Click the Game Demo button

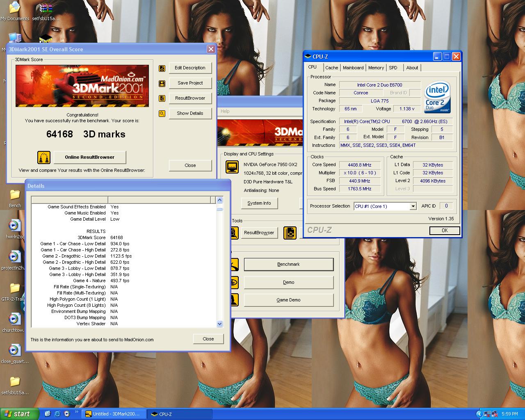[289, 300]
